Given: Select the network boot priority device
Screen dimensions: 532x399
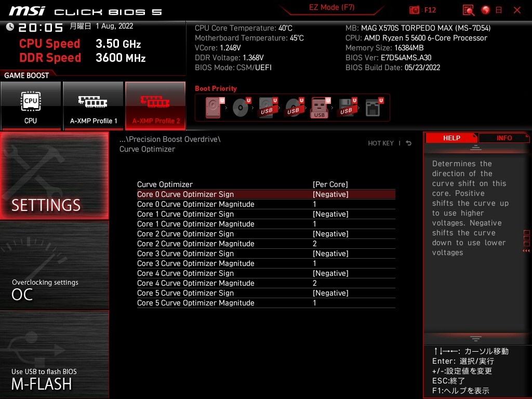Looking at the screenshot, I should click(x=374, y=108).
